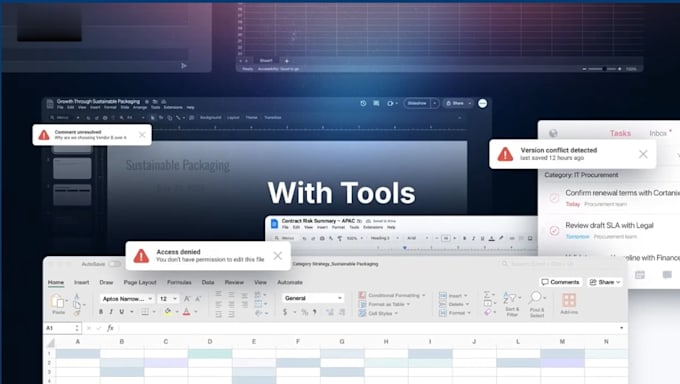Open the Excel Insert cells dropdown
Screen dimensions: 680x384
point(453,295)
